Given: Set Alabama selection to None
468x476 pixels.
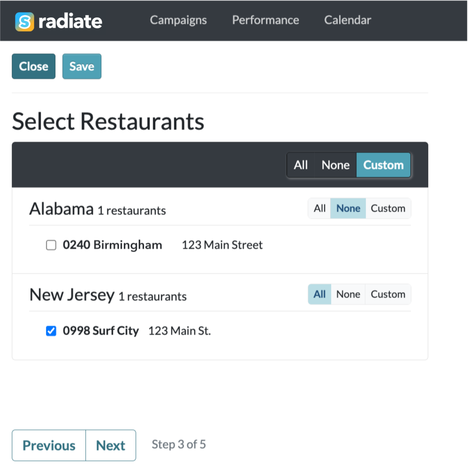Looking at the screenshot, I should tap(348, 208).
